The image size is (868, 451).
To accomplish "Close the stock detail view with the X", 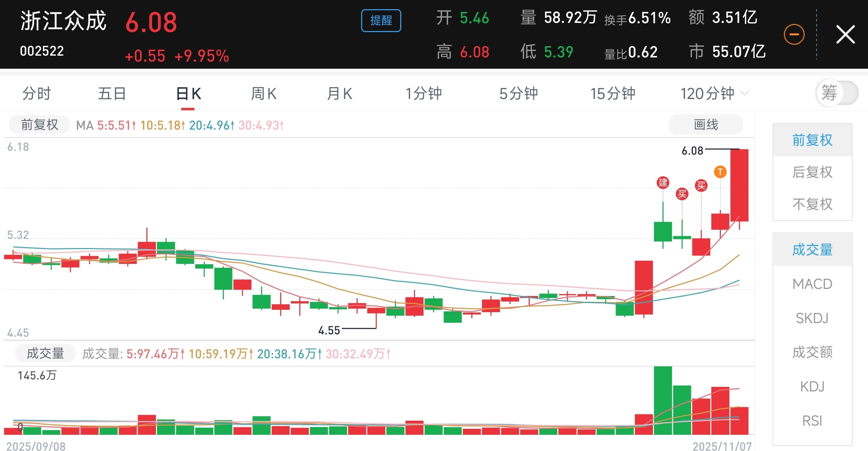I will 845,35.
